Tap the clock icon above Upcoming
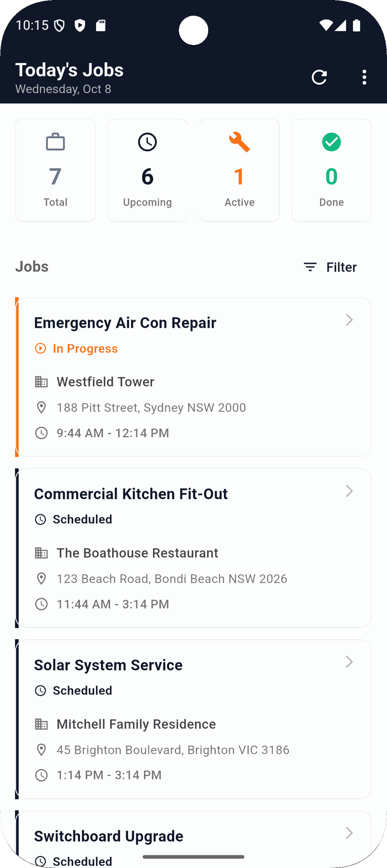387x868 pixels. click(x=147, y=142)
